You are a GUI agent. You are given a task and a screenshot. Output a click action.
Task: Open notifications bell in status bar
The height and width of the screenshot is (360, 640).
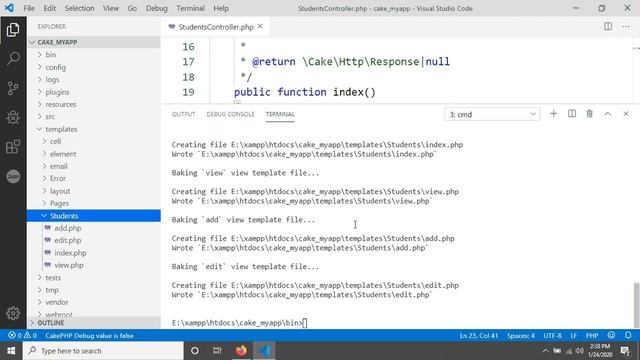[x=628, y=336]
